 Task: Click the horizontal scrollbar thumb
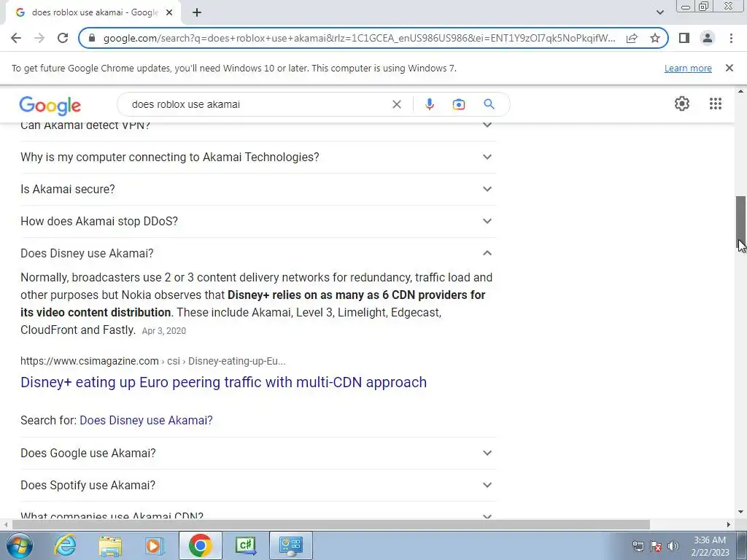[330, 524]
